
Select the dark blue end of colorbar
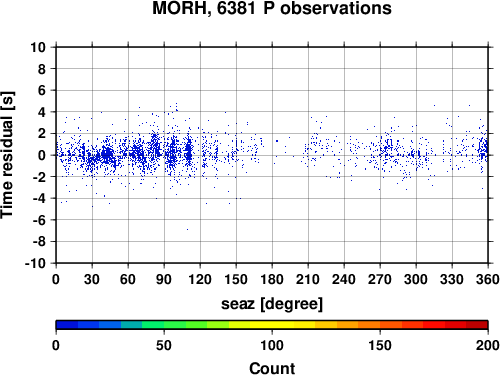[67, 325]
